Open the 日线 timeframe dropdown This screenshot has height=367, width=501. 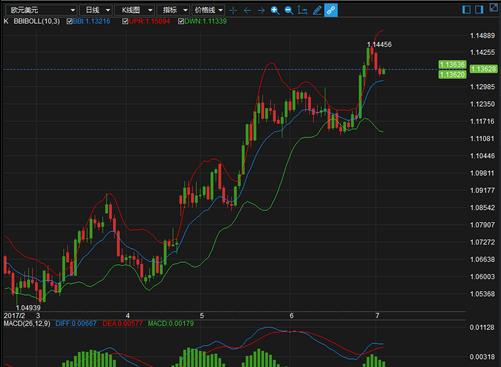pyautogui.click(x=96, y=10)
